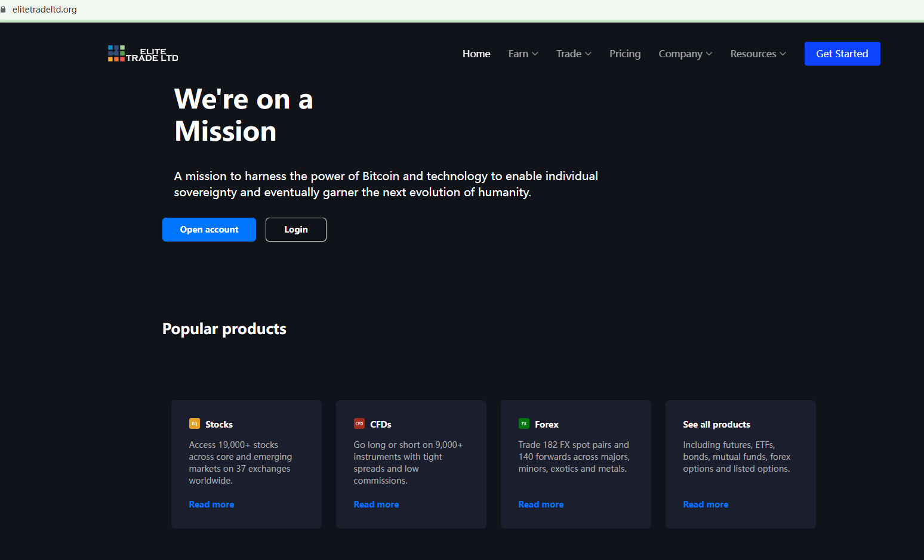Click the red CFDs icon
The height and width of the screenshot is (560, 924).
[359, 423]
